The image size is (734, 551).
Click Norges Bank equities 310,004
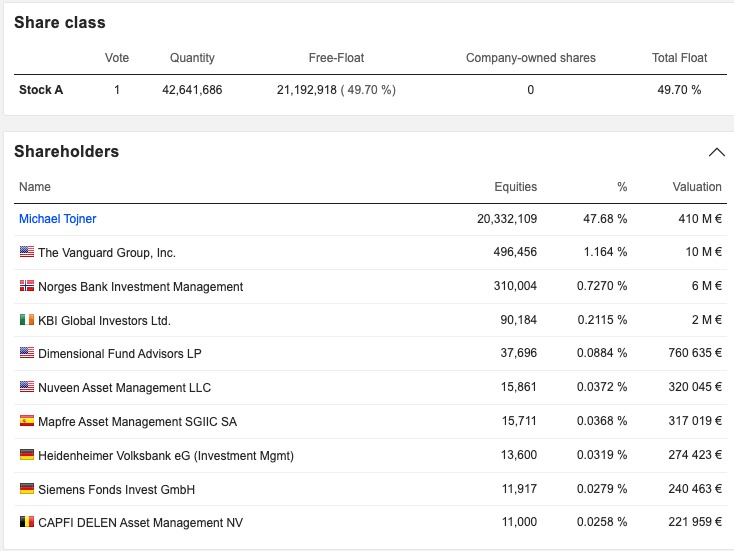tap(515, 286)
